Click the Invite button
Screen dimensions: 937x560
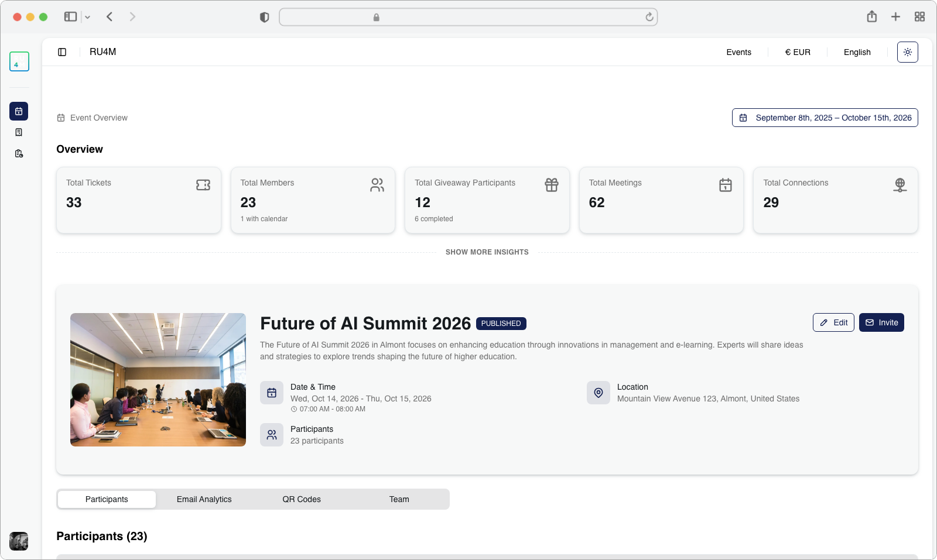881,322
